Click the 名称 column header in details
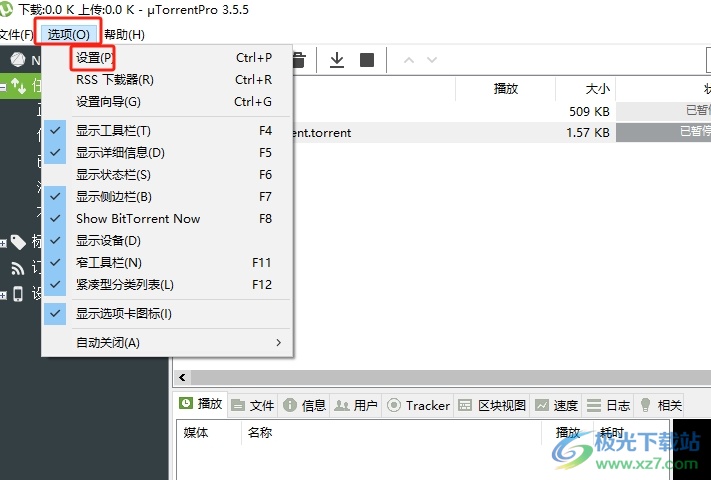711x480 pixels. click(391, 433)
